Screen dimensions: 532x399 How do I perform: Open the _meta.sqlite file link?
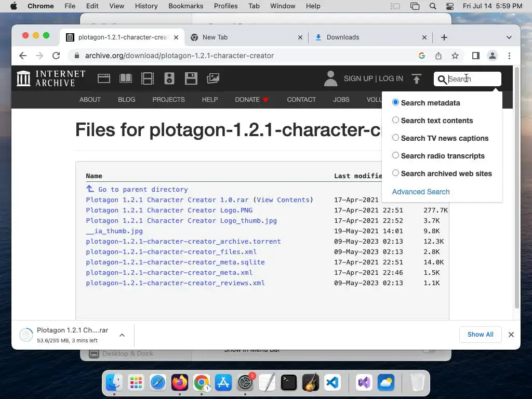[x=175, y=262]
